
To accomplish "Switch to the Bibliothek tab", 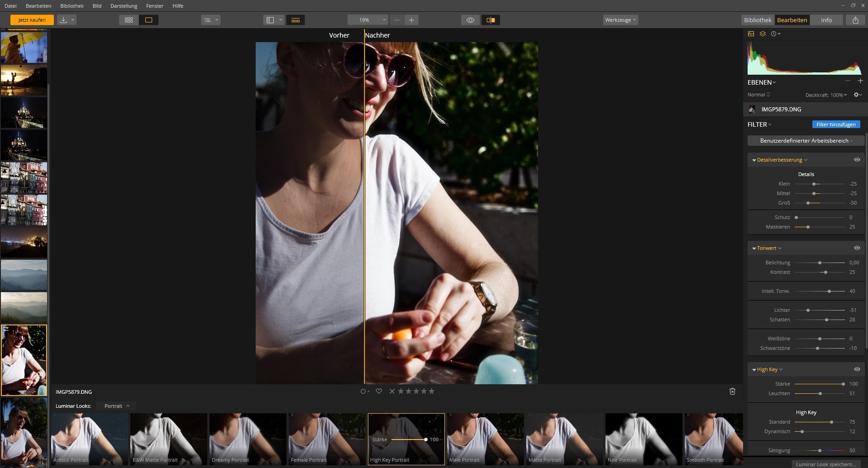I will click(x=758, y=20).
